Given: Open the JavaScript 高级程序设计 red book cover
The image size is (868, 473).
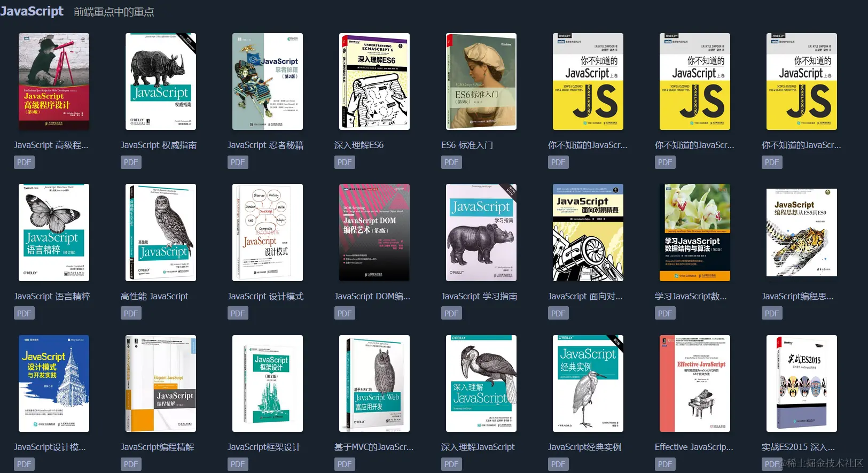Looking at the screenshot, I should point(54,81).
